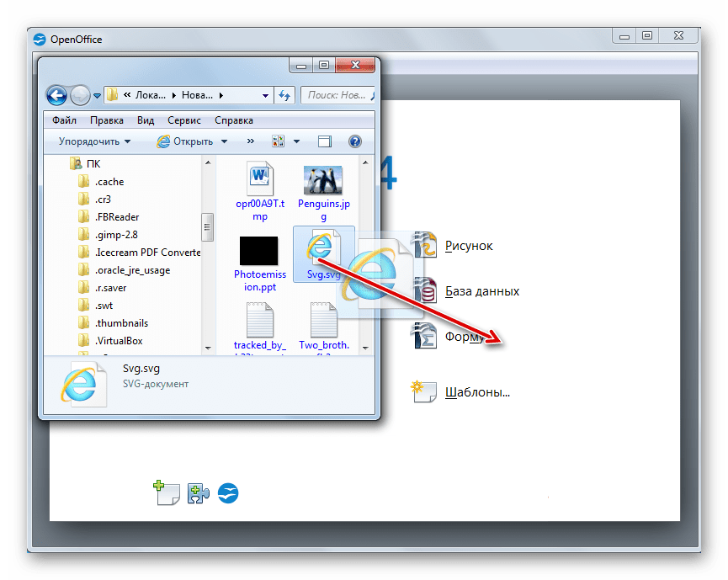Image resolution: width=728 pixels, height=580 pixels.
Task: Open the Файл menu
Action: point(64,120)
